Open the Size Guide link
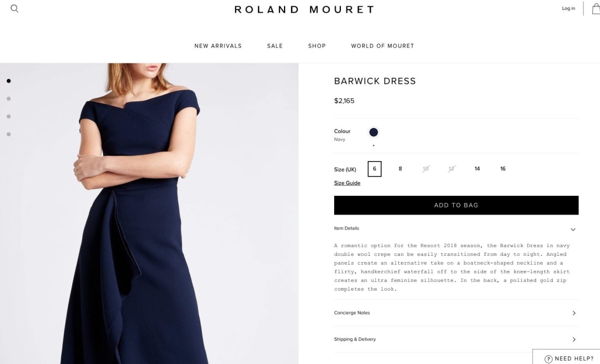This screenshot has width=600, height=364. pyautogui.click(x=347, y=183)
